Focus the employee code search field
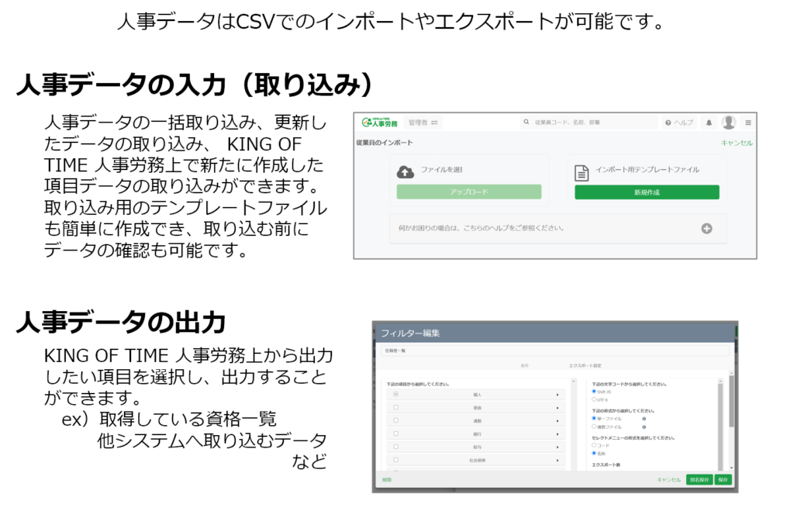794x532 pixels. click(589, 122)
